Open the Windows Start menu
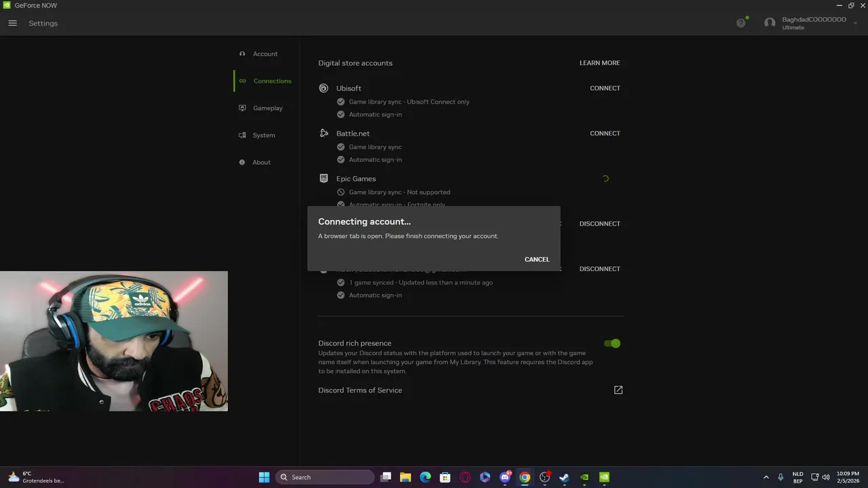868x488 pixels. [264, 477]
